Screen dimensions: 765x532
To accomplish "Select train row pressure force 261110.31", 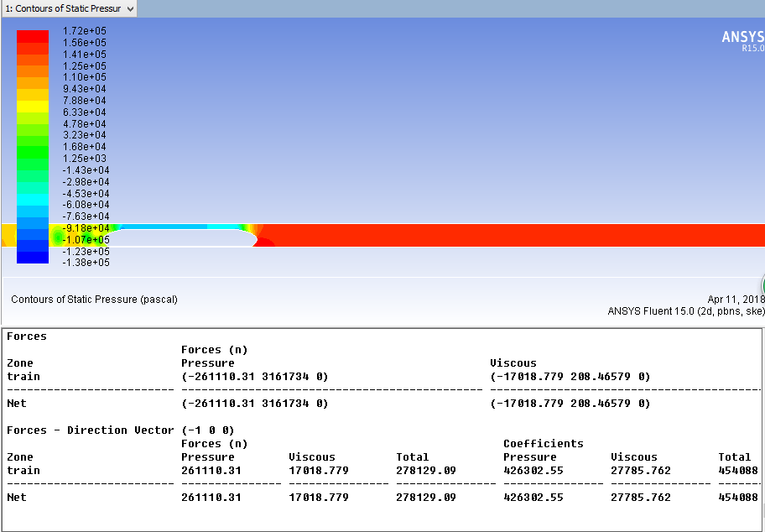I will point(211,471).
